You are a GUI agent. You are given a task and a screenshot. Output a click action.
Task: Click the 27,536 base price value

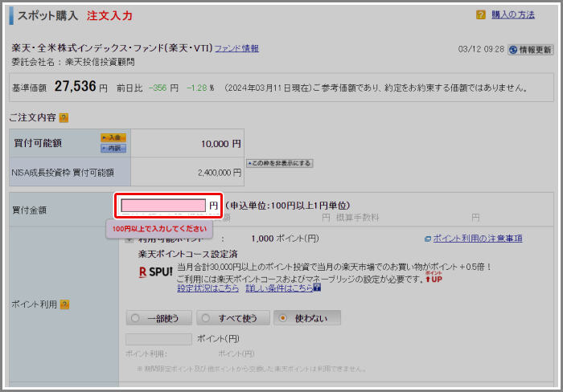(76, 87)
